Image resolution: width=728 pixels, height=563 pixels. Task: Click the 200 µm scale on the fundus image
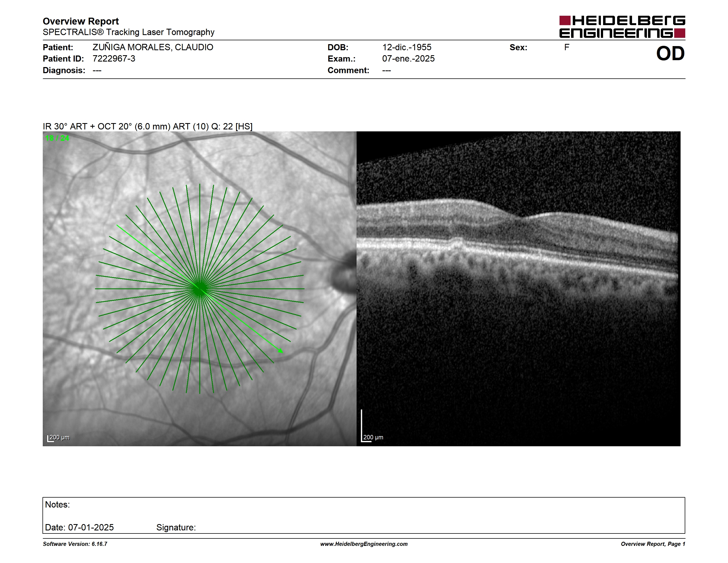[58, 438]
